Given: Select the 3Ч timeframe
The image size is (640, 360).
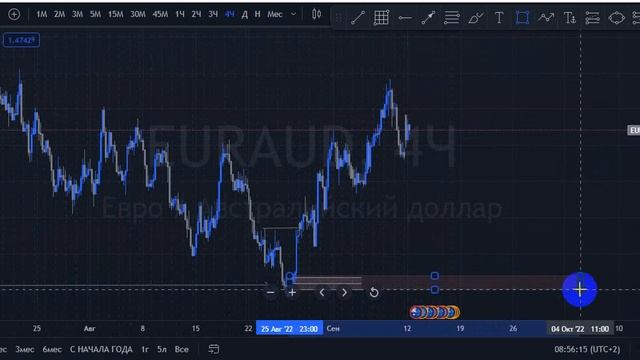Looking at the screenshot, I should 213,15.
